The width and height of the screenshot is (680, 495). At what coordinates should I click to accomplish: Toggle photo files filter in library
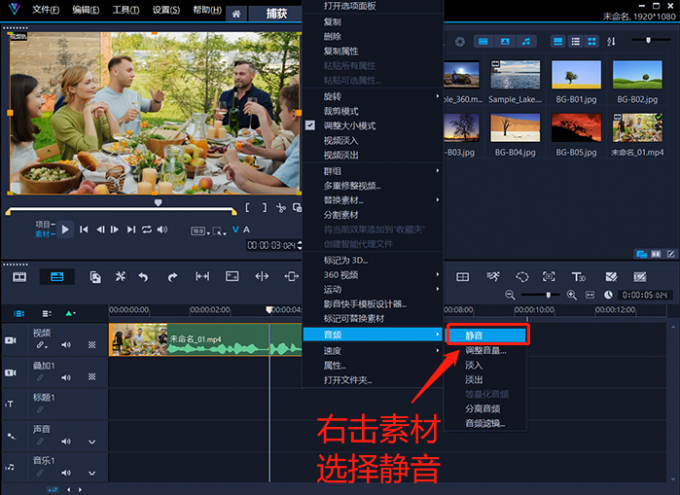click(505, 42)
